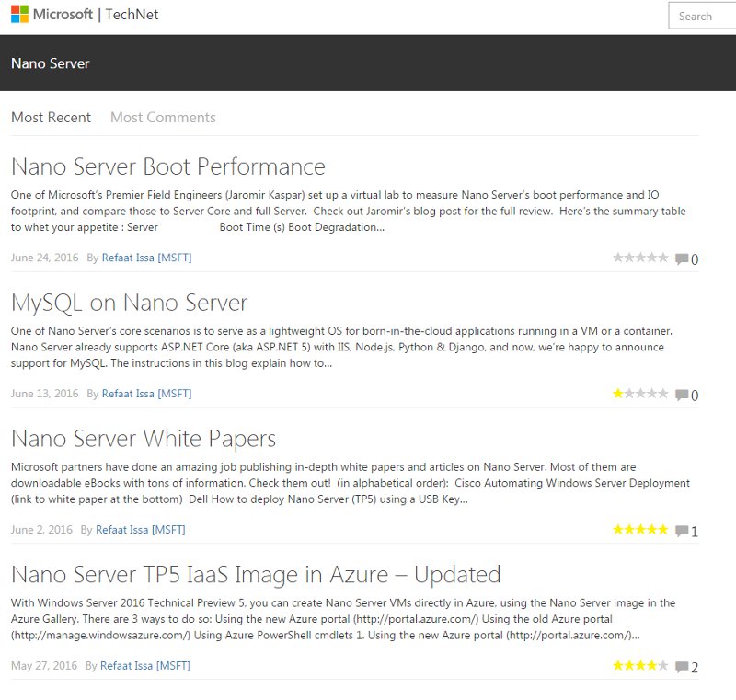
Task: Click excerpt starting 'Microsoft partners have done'
Action: point(351,483)
